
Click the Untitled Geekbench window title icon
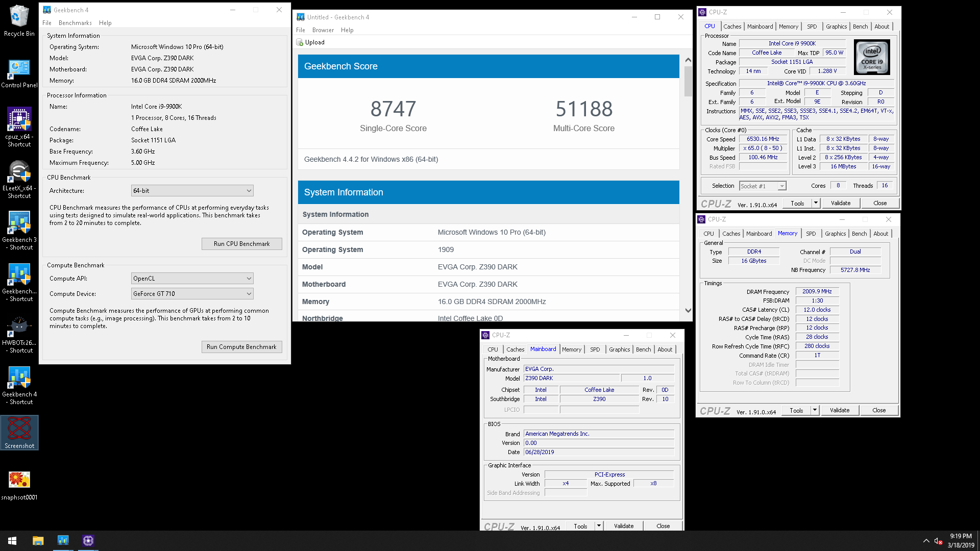301,17
